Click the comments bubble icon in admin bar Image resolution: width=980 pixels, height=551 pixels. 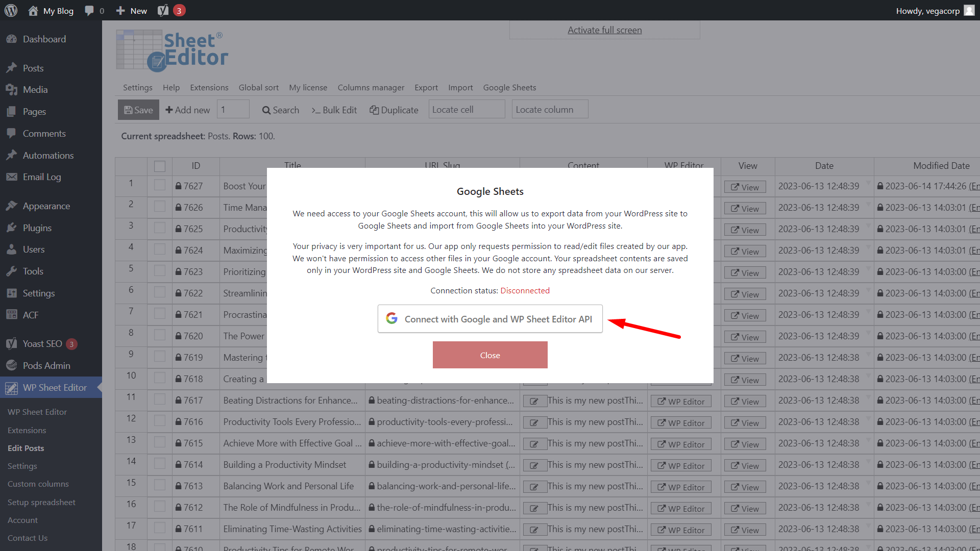coord(88,10)
